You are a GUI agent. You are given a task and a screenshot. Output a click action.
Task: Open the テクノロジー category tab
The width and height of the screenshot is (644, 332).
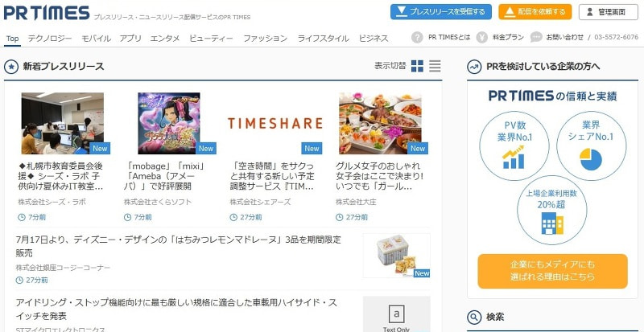49,38
